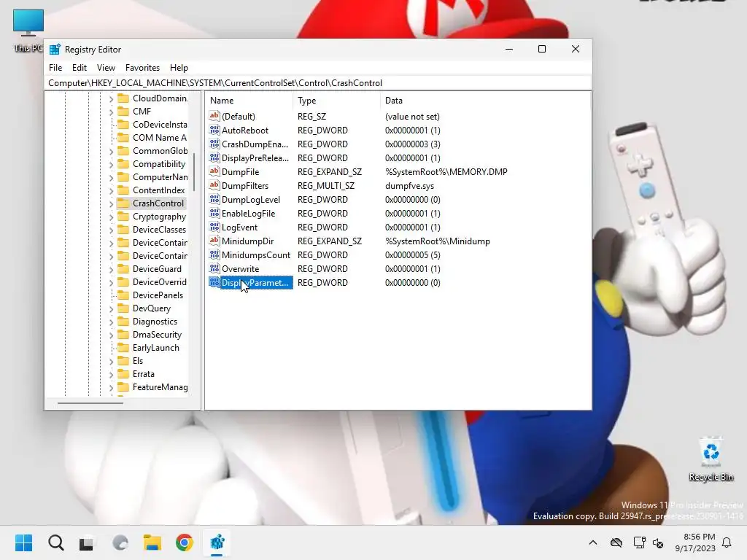Click the AutoReboot DWORD icon
747x560 pixels.
(x=214, y=130)
